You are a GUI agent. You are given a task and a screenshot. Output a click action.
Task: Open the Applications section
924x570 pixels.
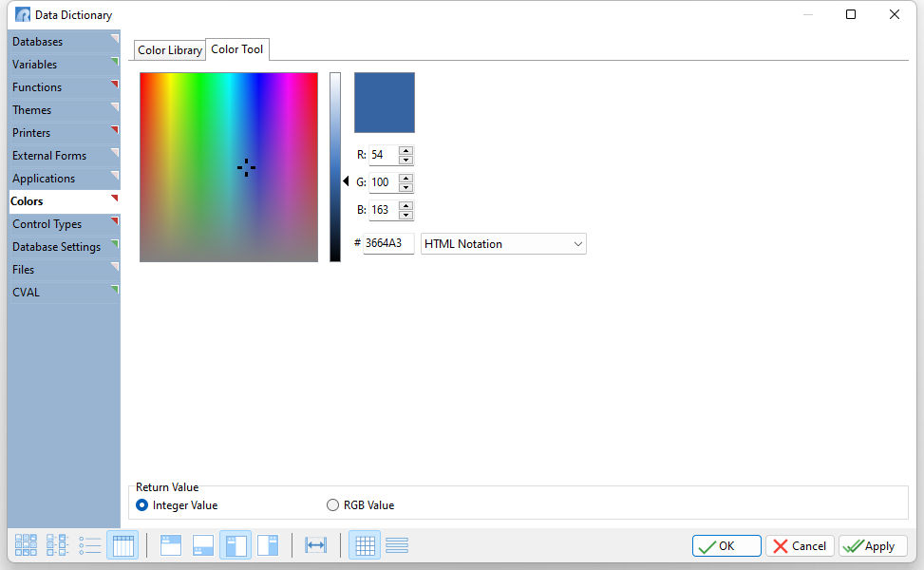click(x=65, y=179)
